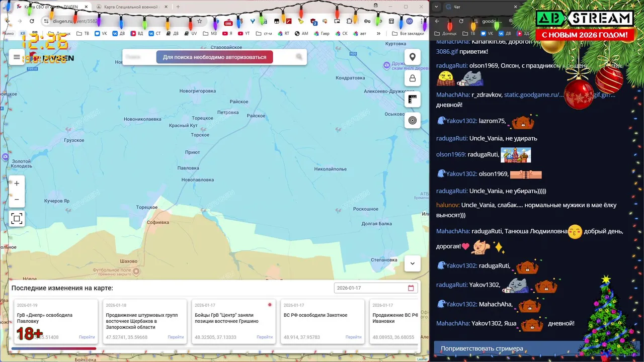Open the tab search dropdown in chat window
Image resolution: width=644 pixels, height=362 pixels.
point(436,7)
